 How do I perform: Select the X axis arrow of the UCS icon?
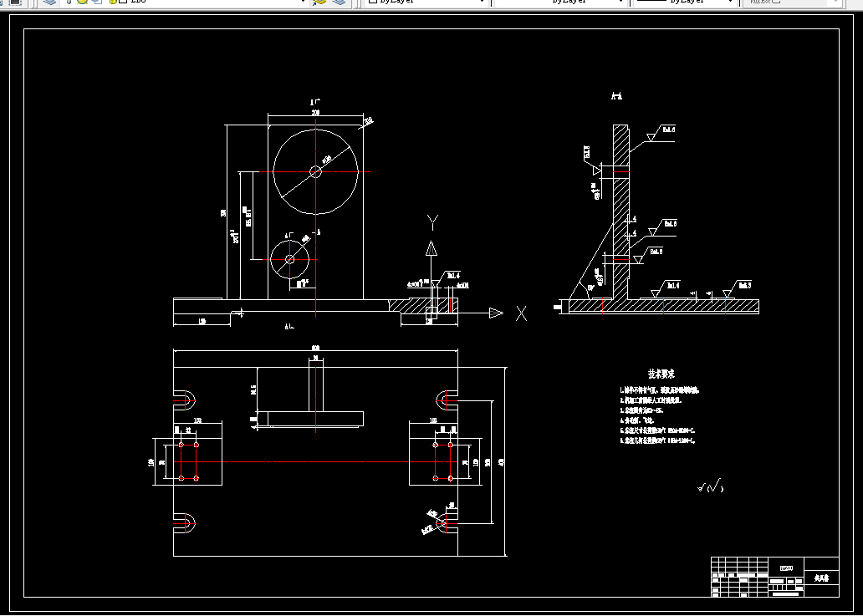click(x=496, y=313)
